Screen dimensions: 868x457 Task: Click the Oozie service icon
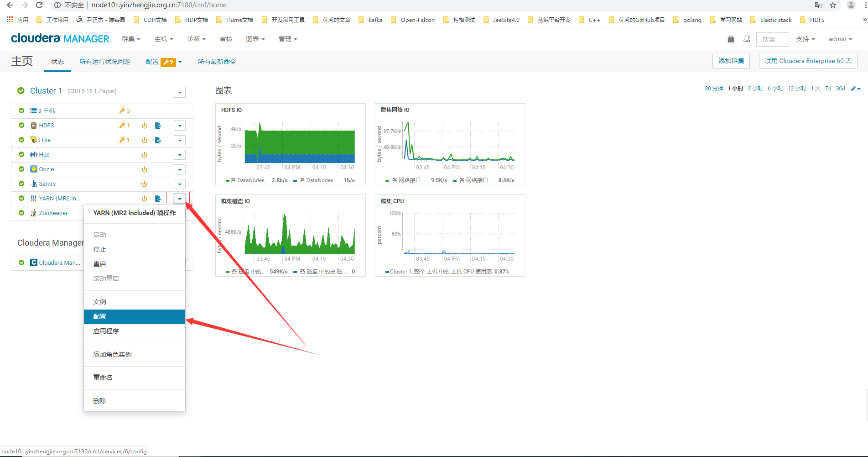34,169
